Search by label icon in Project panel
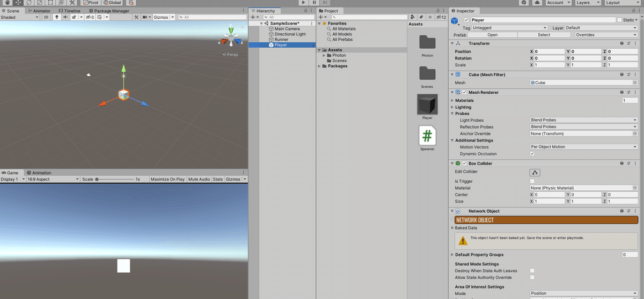 tap(421, 17)
